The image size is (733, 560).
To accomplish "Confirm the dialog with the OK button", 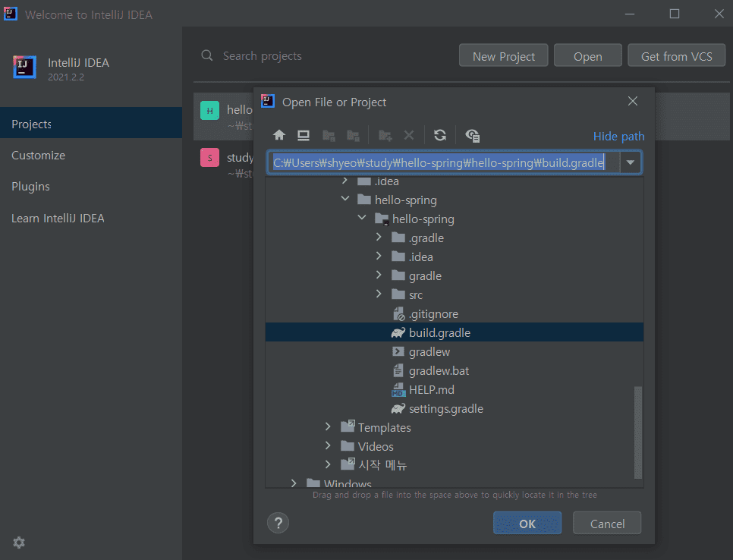I will pyautogui.click(x=527, y=523).
